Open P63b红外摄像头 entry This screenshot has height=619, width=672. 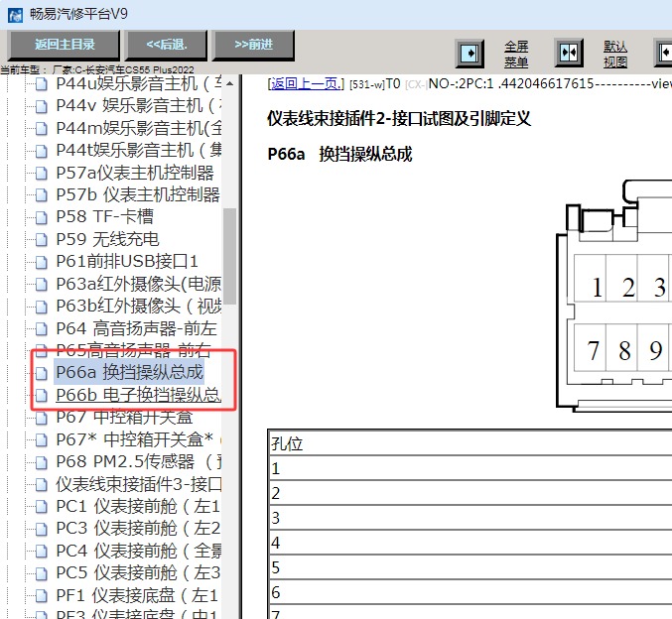pyautogui.click(x=138, y=306)
